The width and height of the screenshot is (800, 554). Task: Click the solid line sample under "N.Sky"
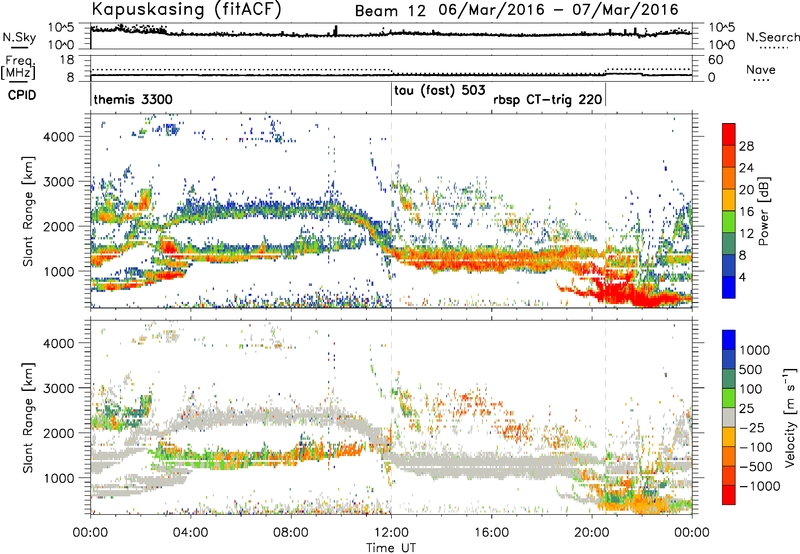pyautogui.click(x=19, y=47)
